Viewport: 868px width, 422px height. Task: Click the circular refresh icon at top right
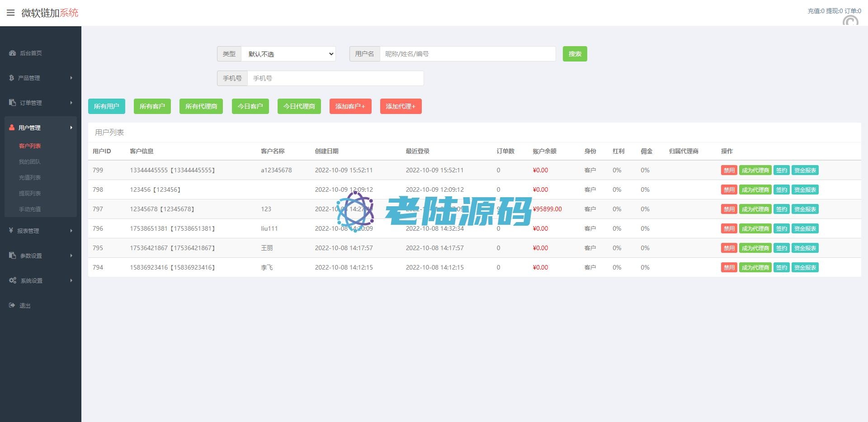pos(850,20)
